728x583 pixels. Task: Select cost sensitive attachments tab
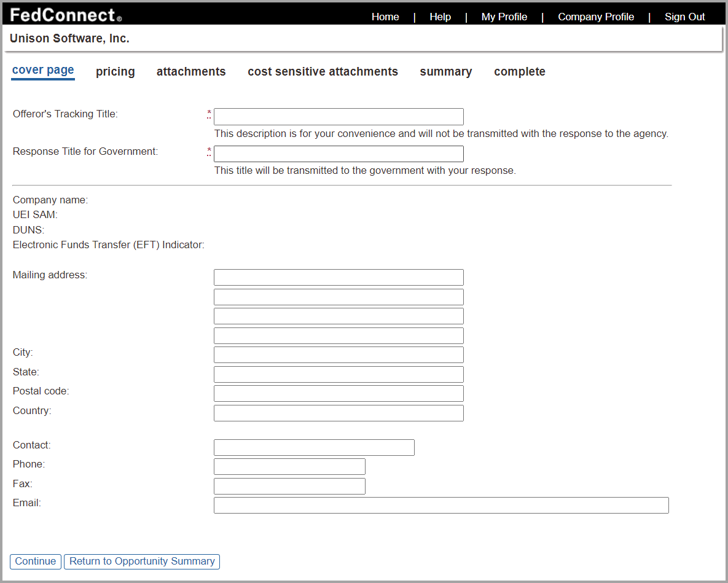(323, 72)
